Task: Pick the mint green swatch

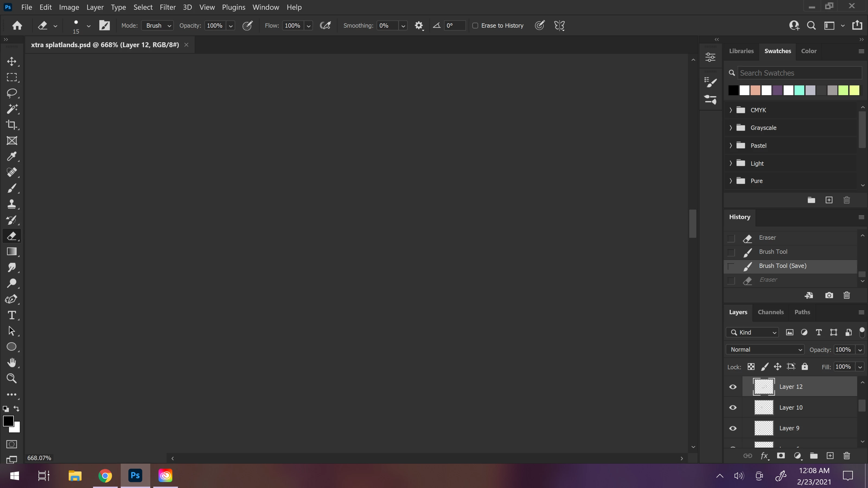Action: [799, 90]
